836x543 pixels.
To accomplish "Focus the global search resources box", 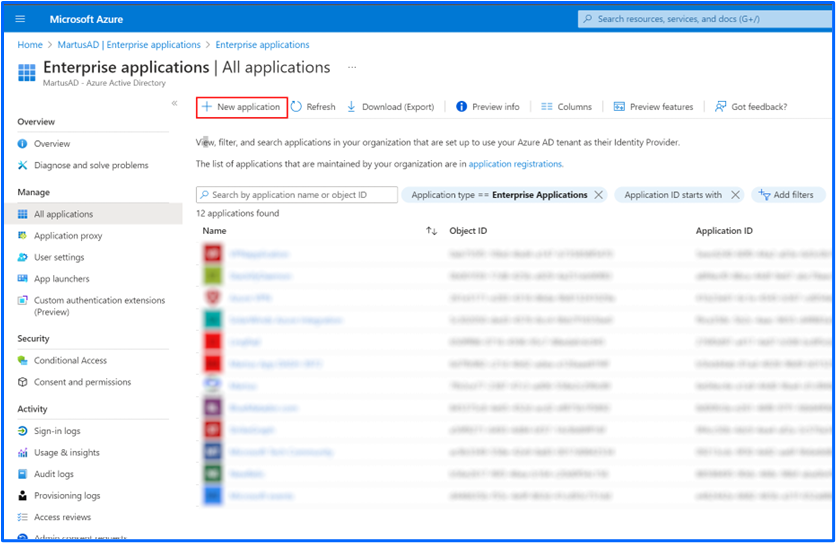I will point(704,19).
